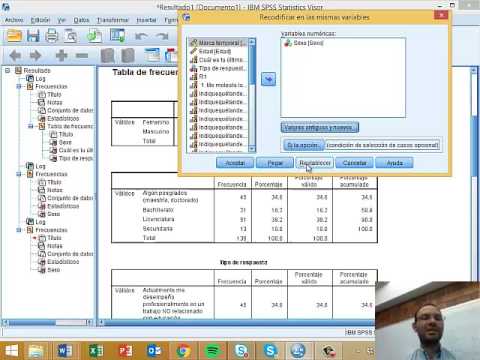Click the Aceptar button

coord(235,163)
